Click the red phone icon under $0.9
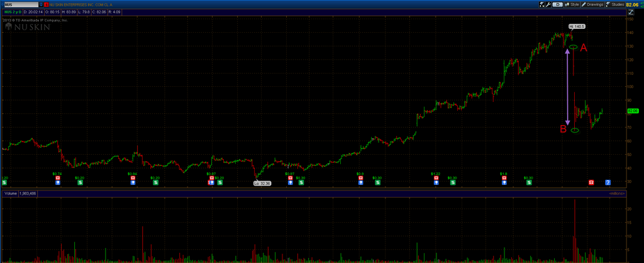The width and height of the screenshot is (644, 263). pos(360,177)
